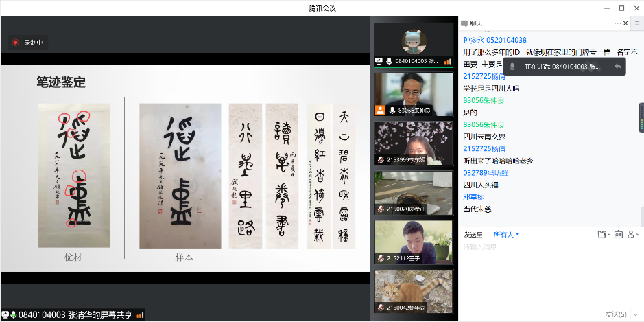The image size is (644, 322).
Task: Click the arrow icon on the speaking popup
Action: tap(617, 67)
